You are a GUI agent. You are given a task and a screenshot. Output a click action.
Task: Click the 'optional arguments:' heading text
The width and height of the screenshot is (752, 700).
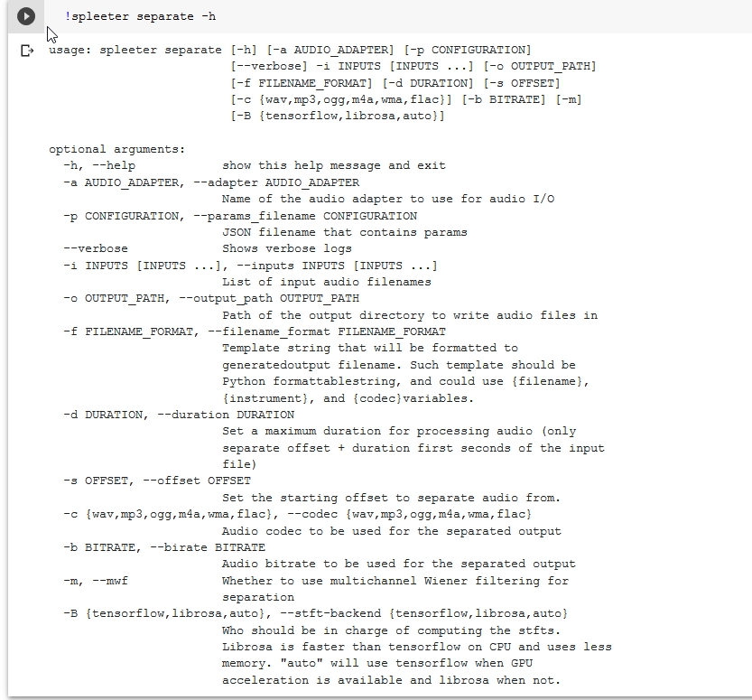[x=117, y=149]
